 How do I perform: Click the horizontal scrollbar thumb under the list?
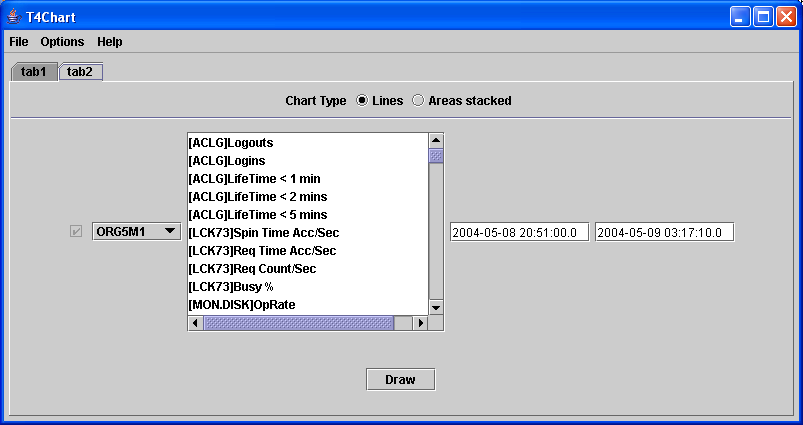click(298, 323)
